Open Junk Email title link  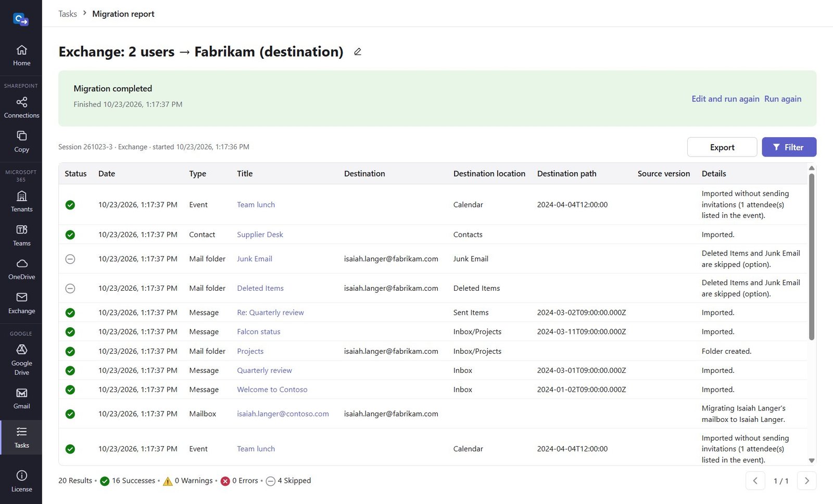255,259
